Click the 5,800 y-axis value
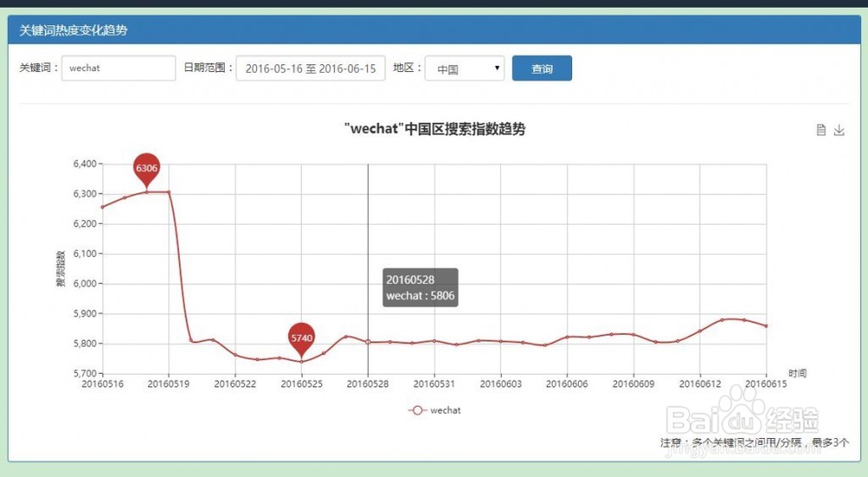Screen dimensions: 868x477 click(85, 343)
